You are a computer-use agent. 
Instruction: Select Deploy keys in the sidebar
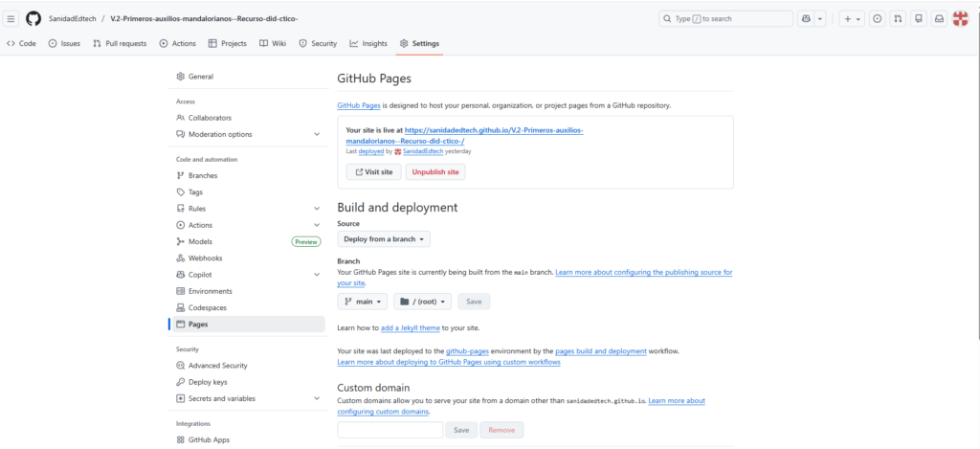coord(208,382)
